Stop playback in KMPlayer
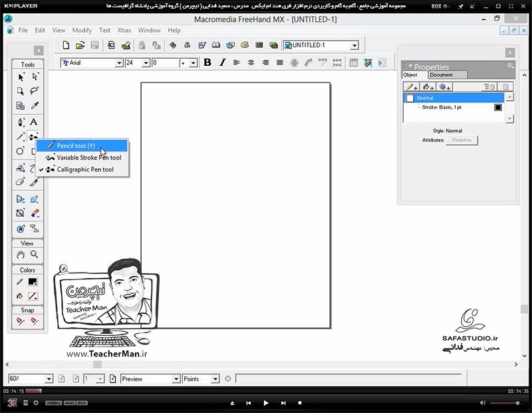This screenshot has width=532, height=413. (x=300, y=403)
